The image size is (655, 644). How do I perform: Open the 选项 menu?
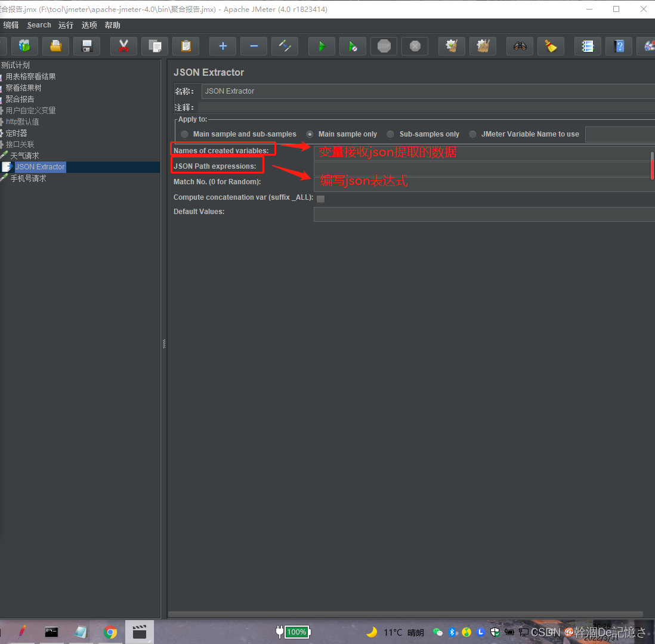pos(89,25)
